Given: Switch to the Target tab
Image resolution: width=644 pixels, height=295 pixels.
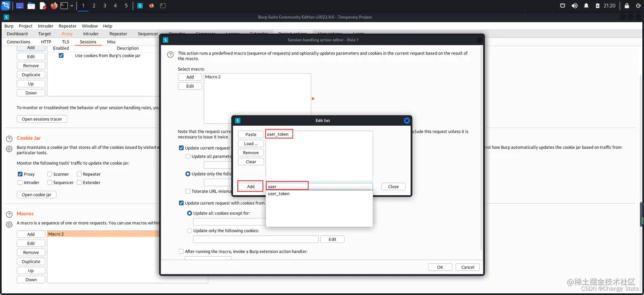Looking at the screenshot, I should 44,34.
